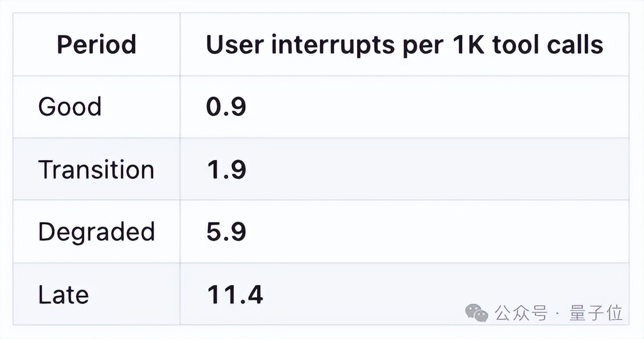644x339 pixels.
Task: Click the 量子位 account name
Action: click(597, 313)
